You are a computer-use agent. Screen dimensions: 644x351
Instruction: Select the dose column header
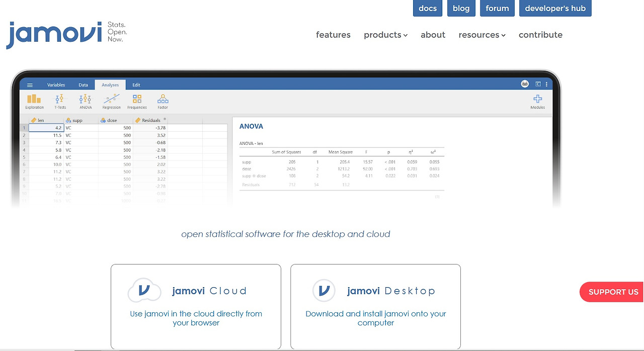pos(115,120)
